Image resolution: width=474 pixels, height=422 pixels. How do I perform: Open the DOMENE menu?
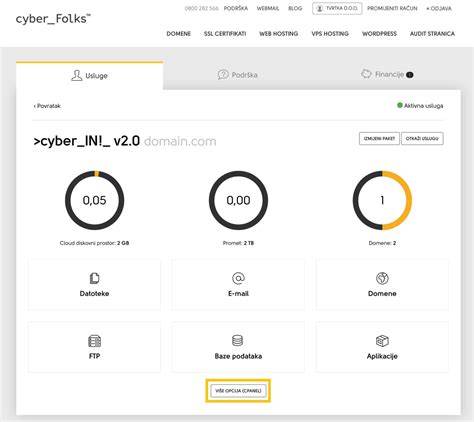click(179, 34)
